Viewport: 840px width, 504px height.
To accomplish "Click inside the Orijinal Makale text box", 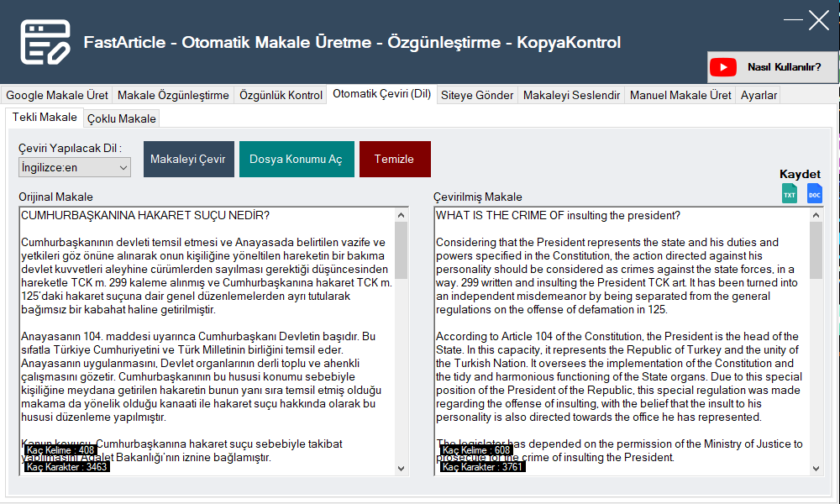I will (206, 336).
